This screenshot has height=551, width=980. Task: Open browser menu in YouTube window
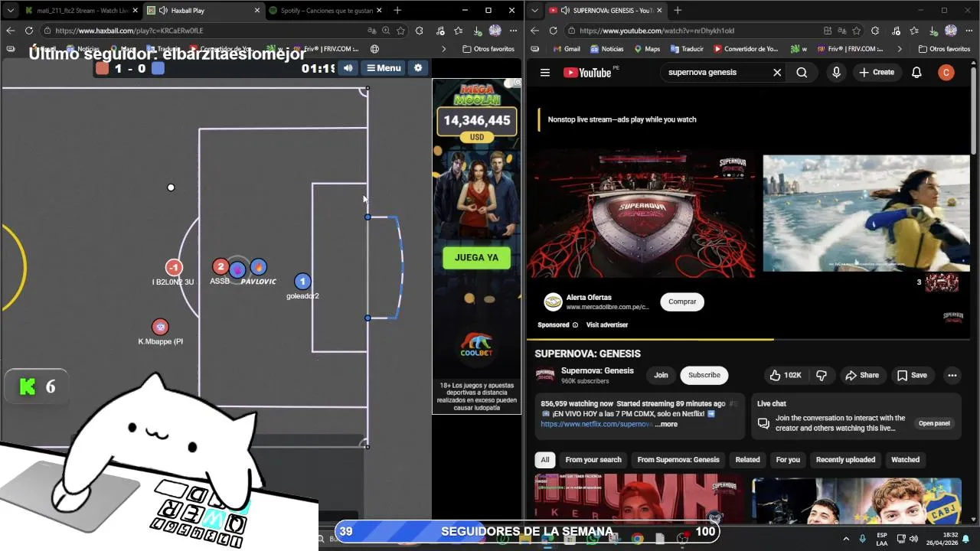tap(970, 31)
